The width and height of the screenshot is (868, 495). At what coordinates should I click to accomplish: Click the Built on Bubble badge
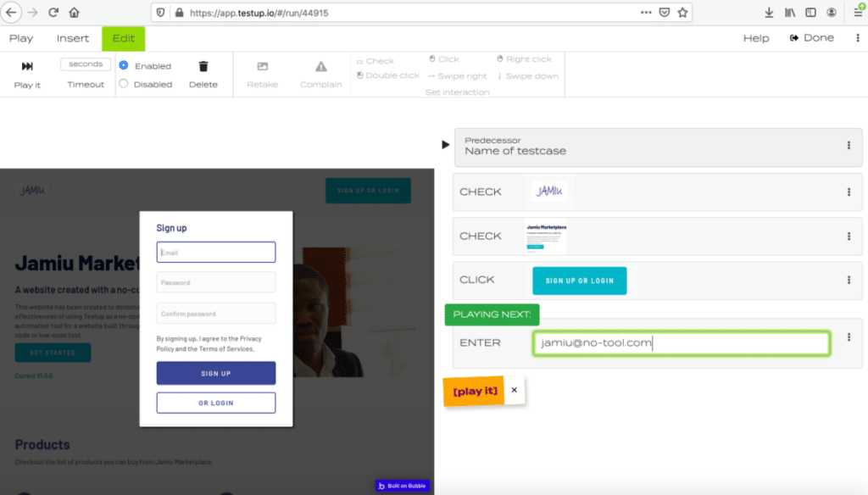point(403,486)
